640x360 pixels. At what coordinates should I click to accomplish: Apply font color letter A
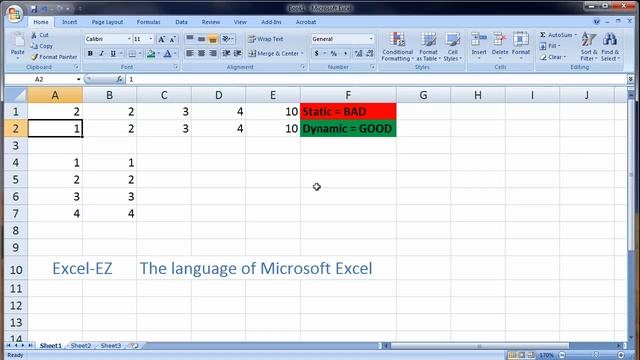(167, 54)
